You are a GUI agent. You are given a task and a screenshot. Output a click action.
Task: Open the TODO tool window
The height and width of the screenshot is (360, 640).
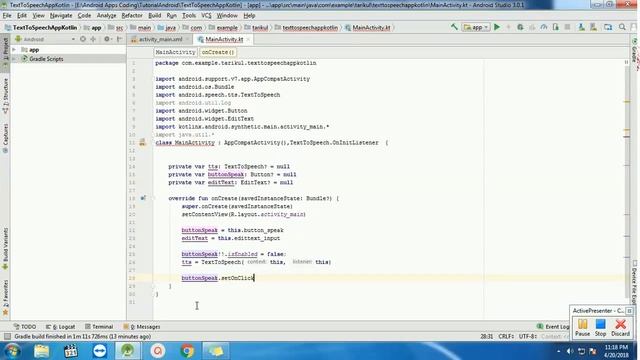[x=25, y=327]
